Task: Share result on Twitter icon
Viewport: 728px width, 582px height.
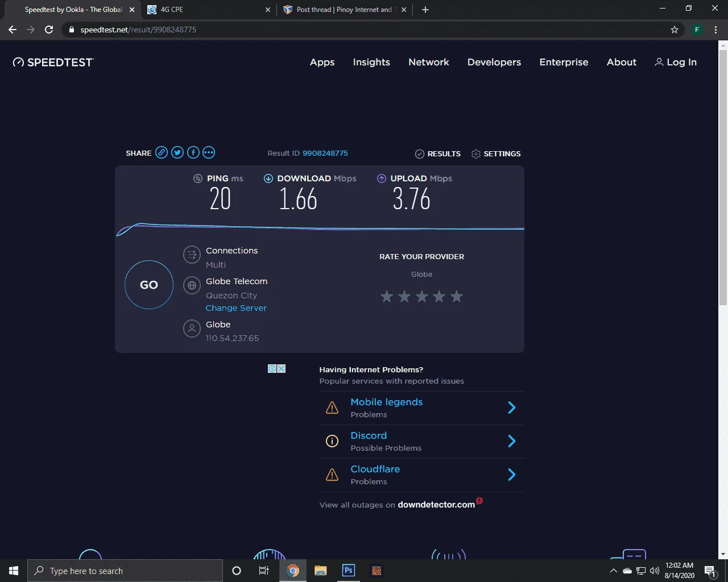Action: coord(177,152)
